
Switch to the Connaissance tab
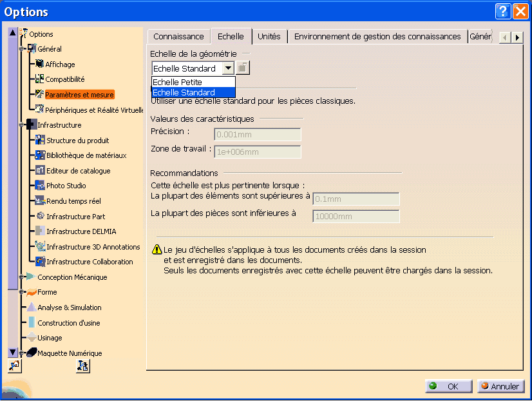[178, 37]
